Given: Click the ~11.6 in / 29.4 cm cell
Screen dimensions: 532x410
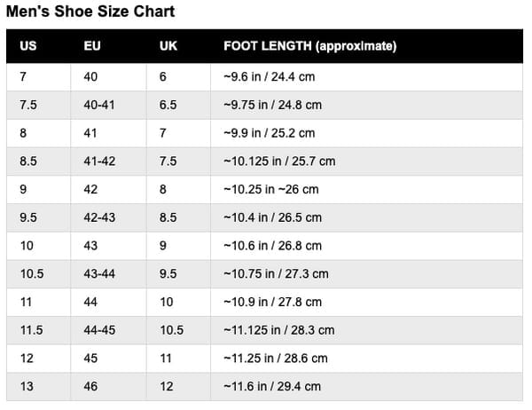Looking at the screenshot, I should point(272,387).
